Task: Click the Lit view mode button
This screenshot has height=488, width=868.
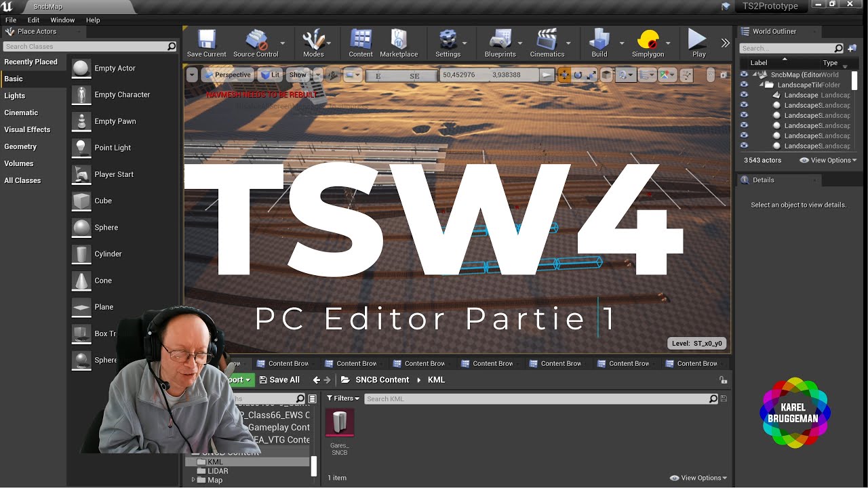Action: (x=271, y=75)
